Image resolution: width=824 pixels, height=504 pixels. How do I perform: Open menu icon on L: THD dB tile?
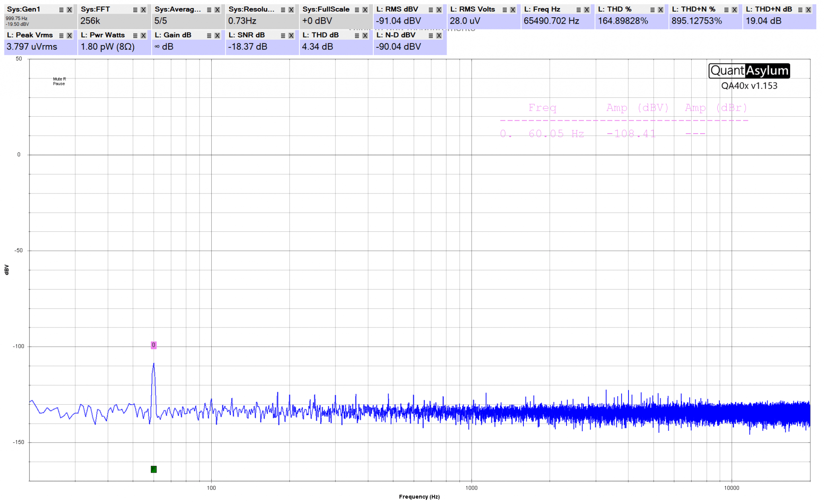[x=357, y=35]
